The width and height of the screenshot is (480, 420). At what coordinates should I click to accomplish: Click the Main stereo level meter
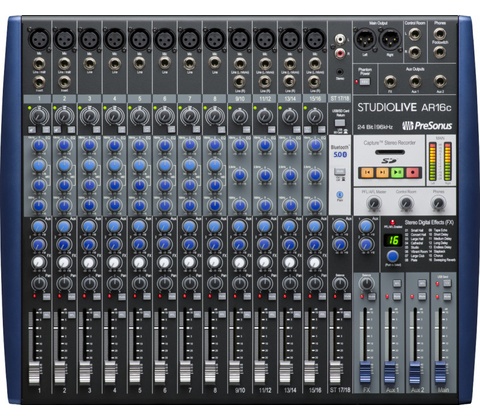click(440, 162)
